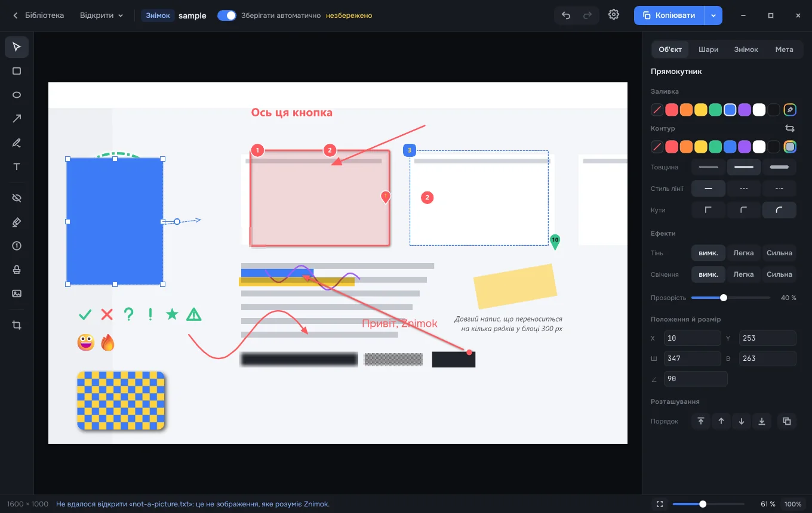Fit canvas to window icon
The image size is (812, 513).
(660, 504)
